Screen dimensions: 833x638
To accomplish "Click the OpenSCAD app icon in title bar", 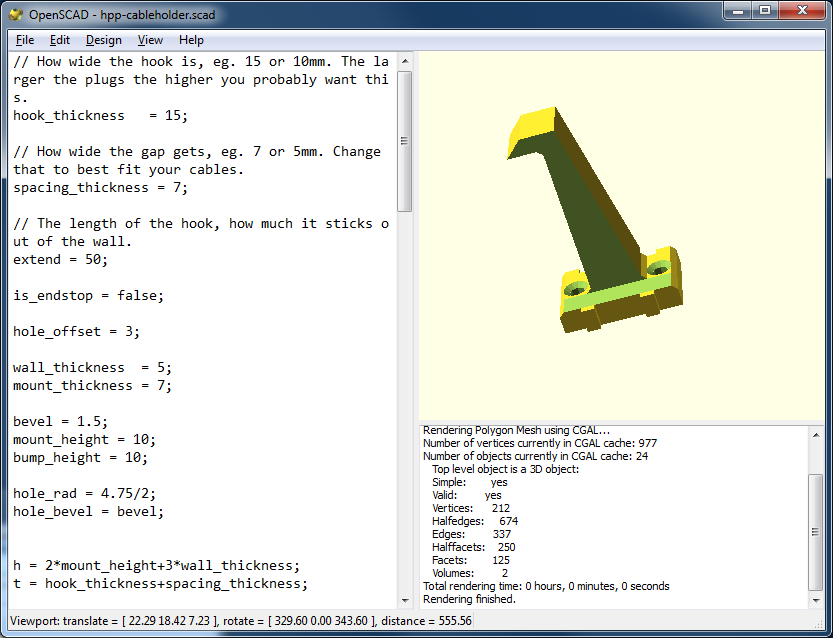I will click(16, 14).
